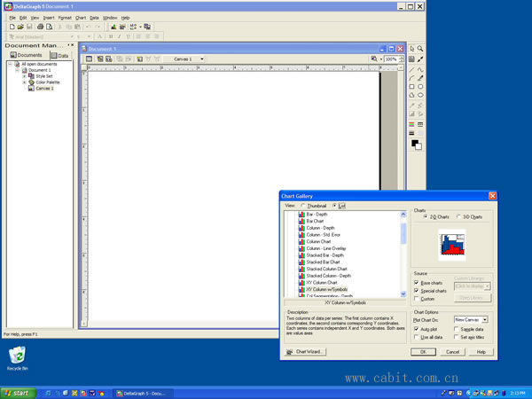Image resolution: width=532 pixels, height=399 pixels.
Task: Click the Recycle Bin desktop icon
Action: click(x=18, y=357)
